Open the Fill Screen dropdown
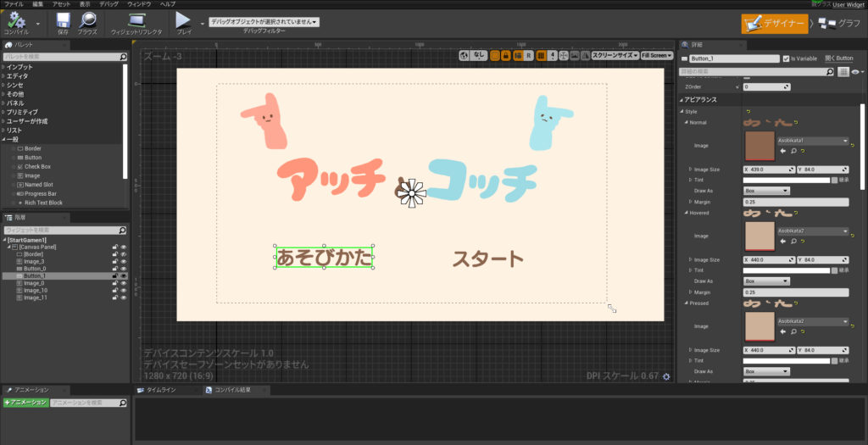Screen dimensions: 868x445 coord(657,55)
